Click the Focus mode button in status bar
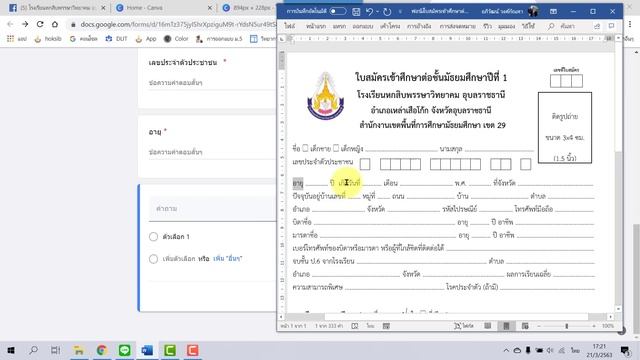Screen dimensions: 640x360 [464, 326]
